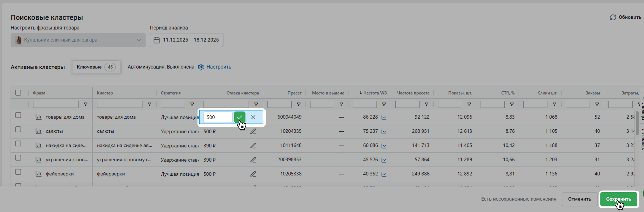This screenshot has height=212, width=644.
Task: Check the салюты row checkbox
Action: pyautogui.click(x=18, y=129)
